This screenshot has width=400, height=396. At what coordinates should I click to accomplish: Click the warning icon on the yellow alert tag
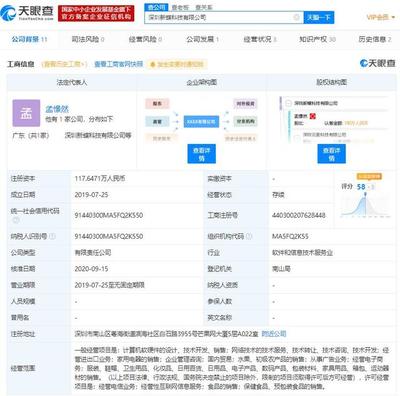[153, 64]
